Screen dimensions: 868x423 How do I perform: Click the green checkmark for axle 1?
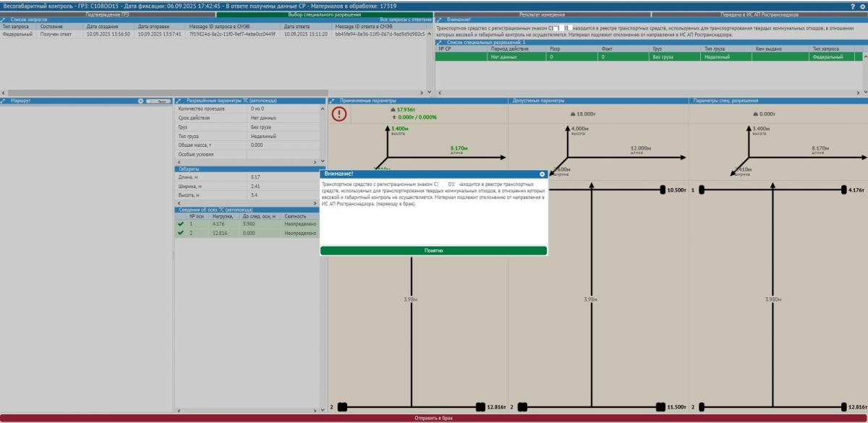coord(180,224)
